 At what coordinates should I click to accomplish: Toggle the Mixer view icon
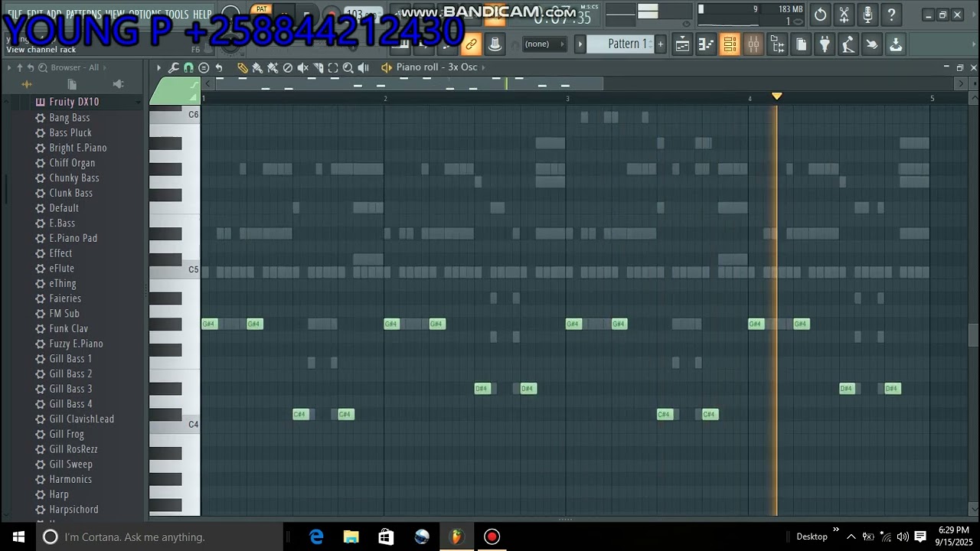tap(753, 44)
